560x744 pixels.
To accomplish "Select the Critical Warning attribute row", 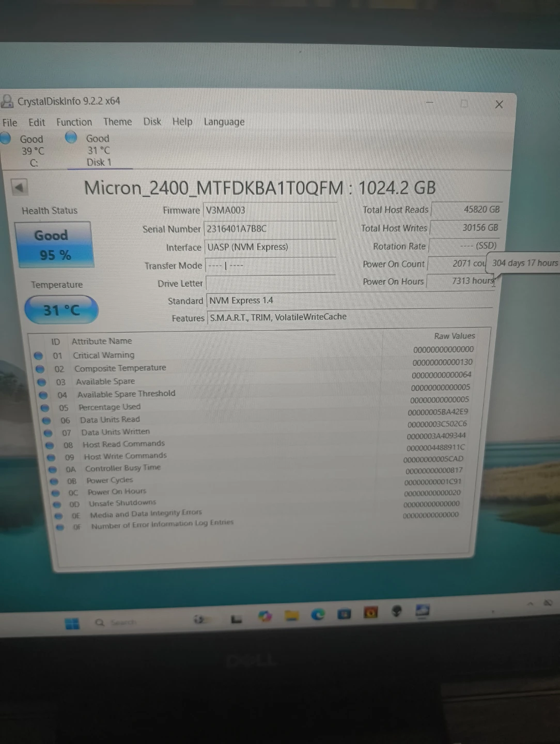I will coord(254,353).
